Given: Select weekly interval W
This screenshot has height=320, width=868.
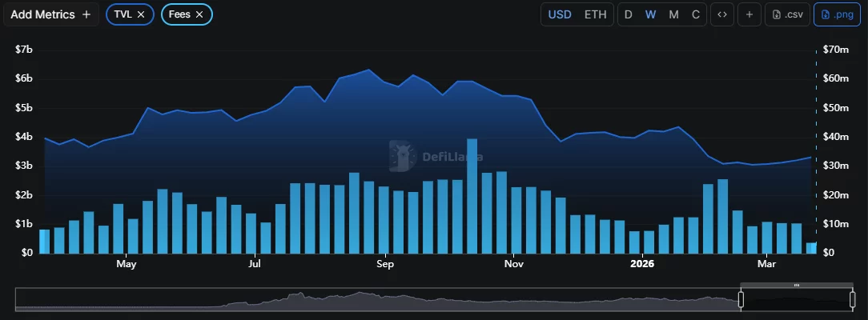Looking at the screenshot, I should pos(651,14).
